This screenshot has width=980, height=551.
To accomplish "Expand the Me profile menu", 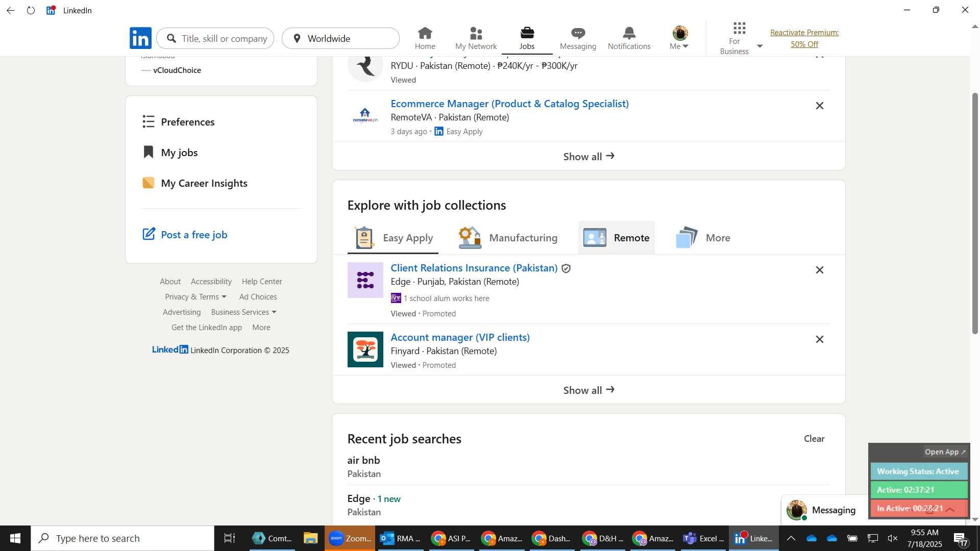I will point(679,38).
